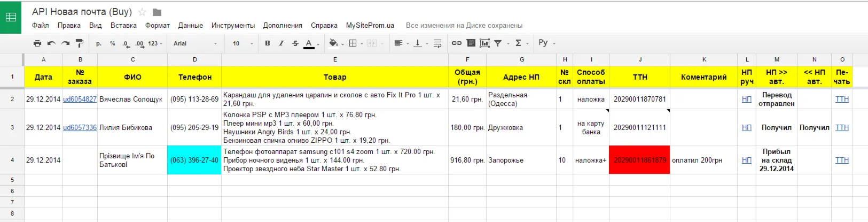Image resolution: width=868 pixels, height=222 pixels.
Task: Open the MySiteProm.ua menu
Action: click(370, 25)
